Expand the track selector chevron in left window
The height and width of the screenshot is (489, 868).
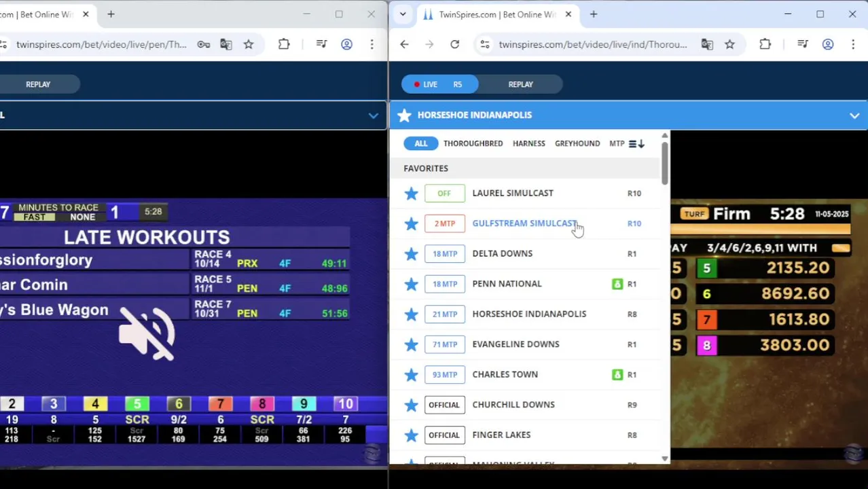(x=374, y=115)
